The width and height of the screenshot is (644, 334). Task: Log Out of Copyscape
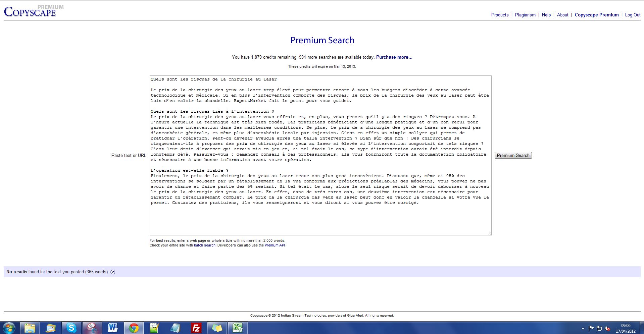point(633,15)
